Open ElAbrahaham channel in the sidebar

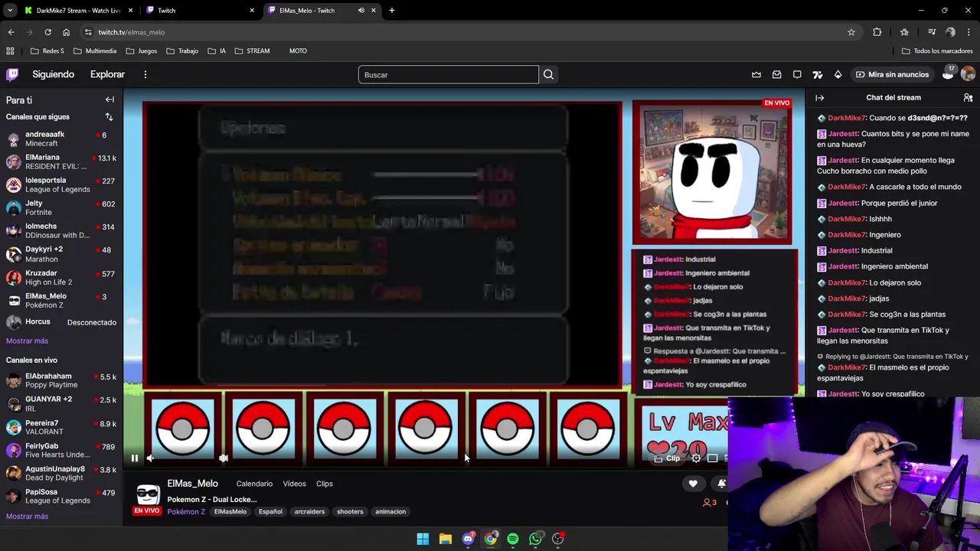pos(61,380)
